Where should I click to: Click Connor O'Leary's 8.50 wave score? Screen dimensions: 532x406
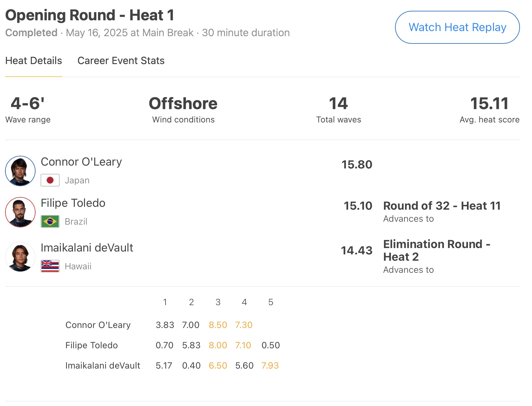[218, 325]
